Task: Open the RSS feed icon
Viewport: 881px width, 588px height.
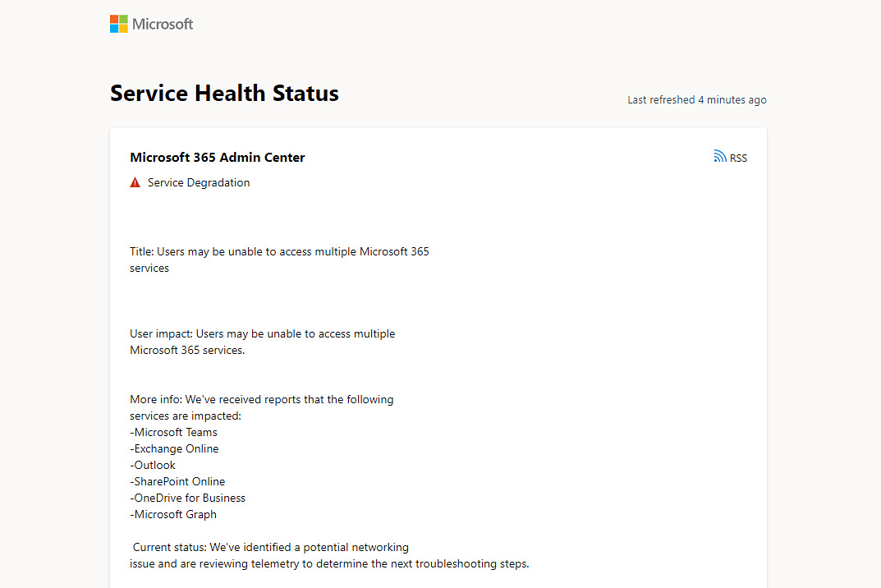Action: (x=720, y=156)
